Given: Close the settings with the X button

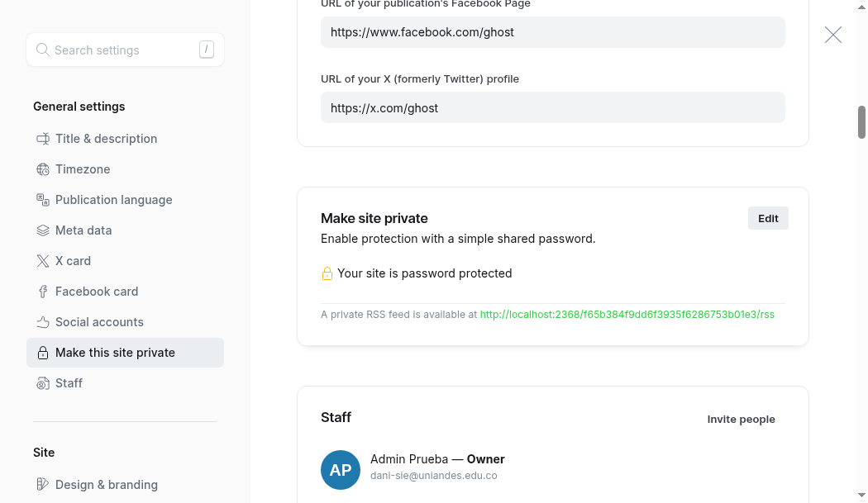Looking at the screenshot, I should click(x=832, y=35).
